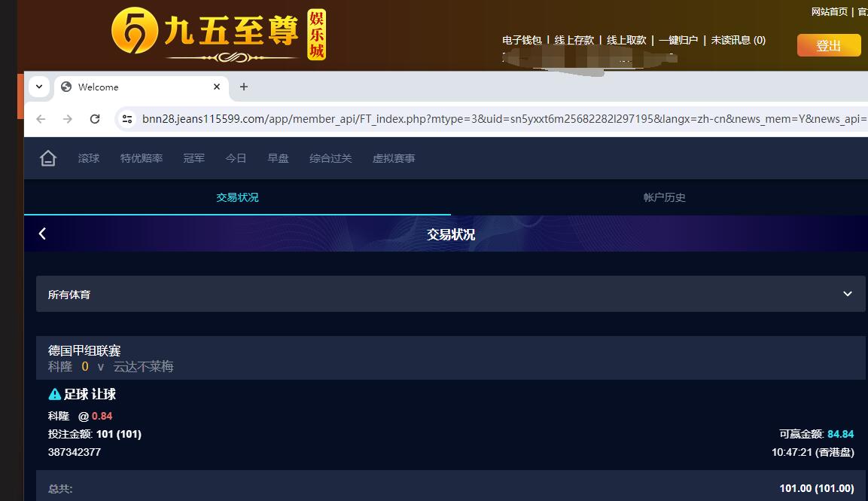This screenshot has height=501, width=868.
Task: Open the 综合过关 menu item
Action: tap(330, 158)
